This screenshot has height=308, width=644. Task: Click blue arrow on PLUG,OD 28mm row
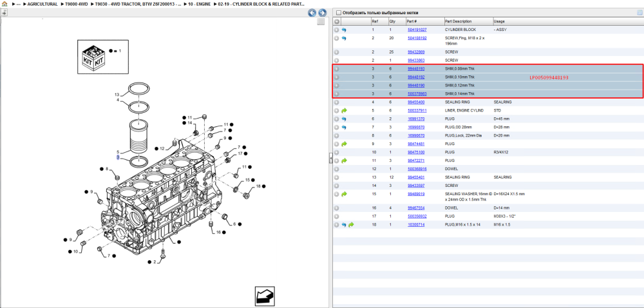pyautogui.click(x=344, y=128)
